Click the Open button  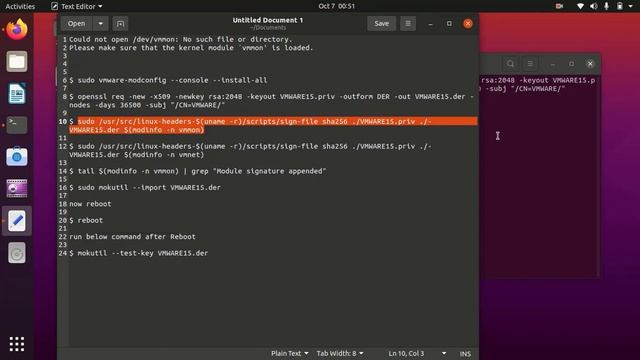[x=76, y=24]
